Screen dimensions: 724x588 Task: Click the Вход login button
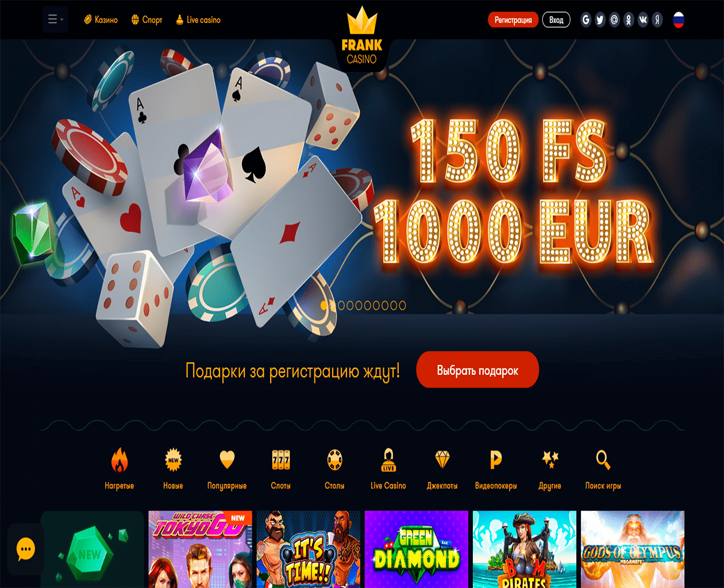[556, 20]
